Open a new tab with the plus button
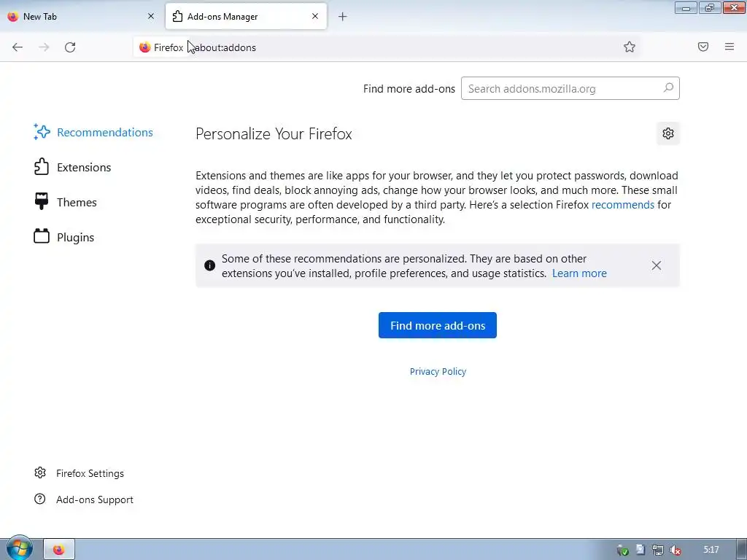Viewport: 747px width, 560px height. click(x=343, y=17)
